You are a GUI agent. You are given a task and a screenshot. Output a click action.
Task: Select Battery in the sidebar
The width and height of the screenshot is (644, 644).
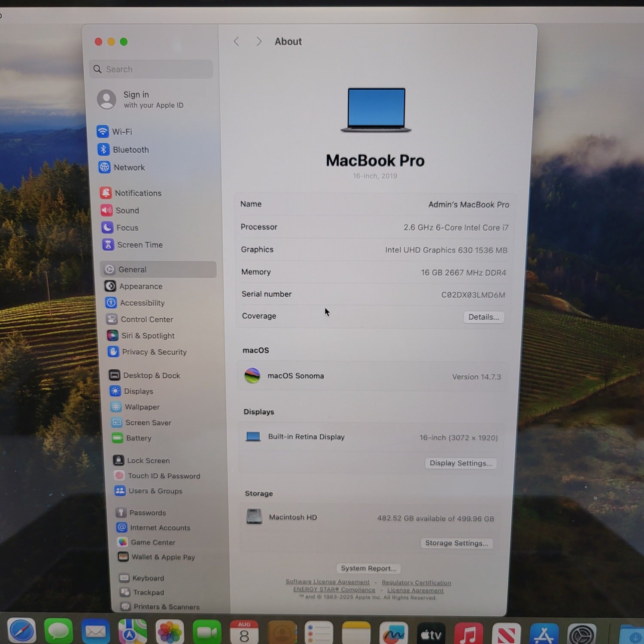(x=132, y=438)
